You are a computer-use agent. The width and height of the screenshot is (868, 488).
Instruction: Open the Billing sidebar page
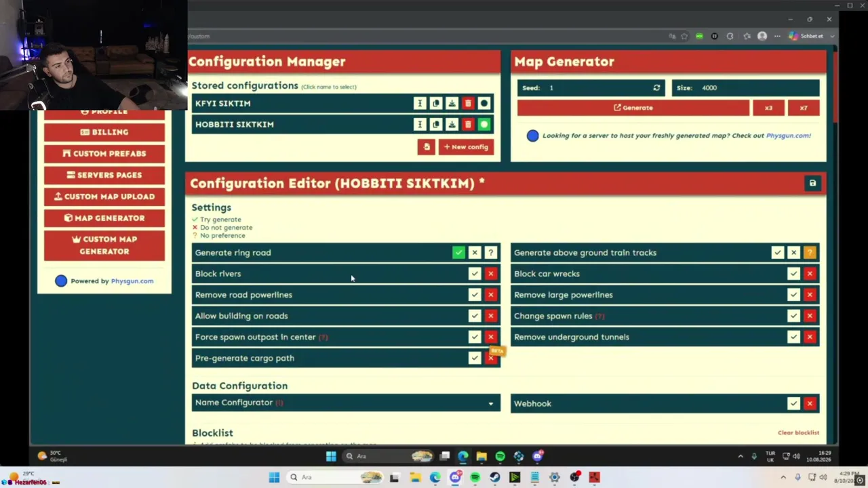pyautogui.click(x=104, y=132)
